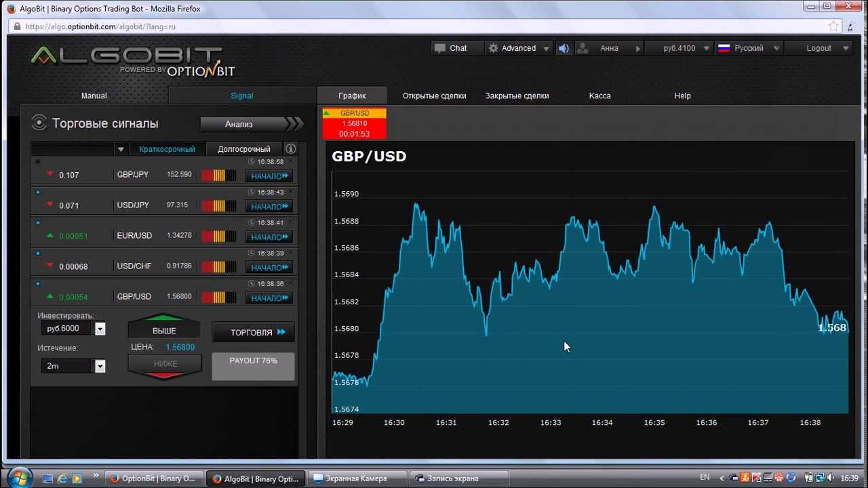Image resolution: width=868 pixels, height=488 pixels.
Task: Click the info icon beside Долгосрочный
Action: point(290,149)
